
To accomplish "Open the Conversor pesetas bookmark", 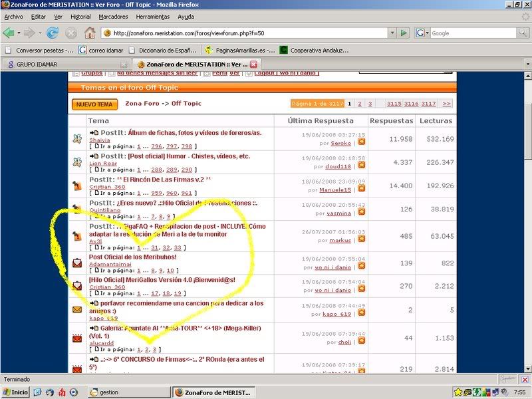I will coord(39,51).
